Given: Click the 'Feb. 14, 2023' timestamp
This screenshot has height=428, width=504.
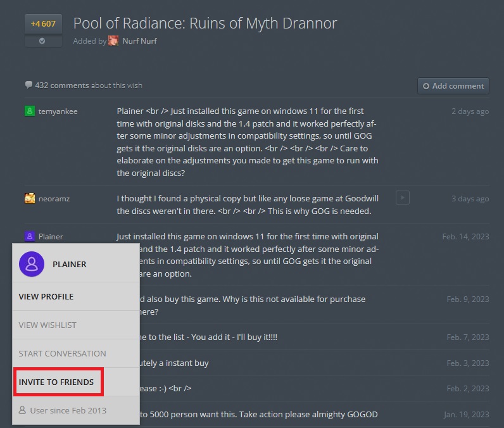Looking at the screenshot, I should click(465, 237).
